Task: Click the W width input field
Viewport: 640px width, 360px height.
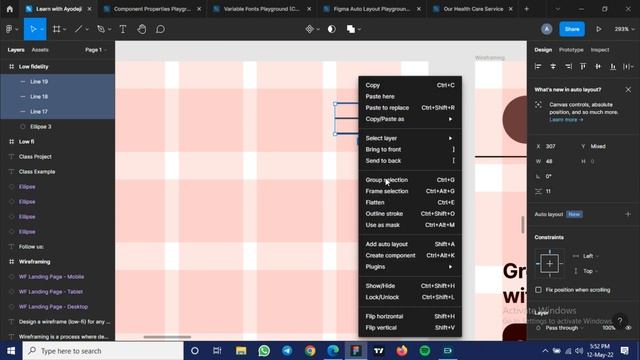Action: coord(555,161)
